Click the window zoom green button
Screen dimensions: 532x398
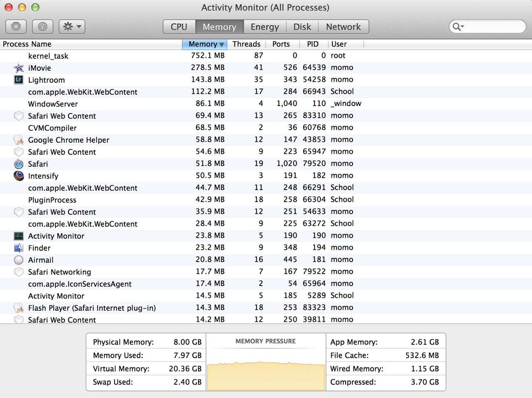point(35,7)
